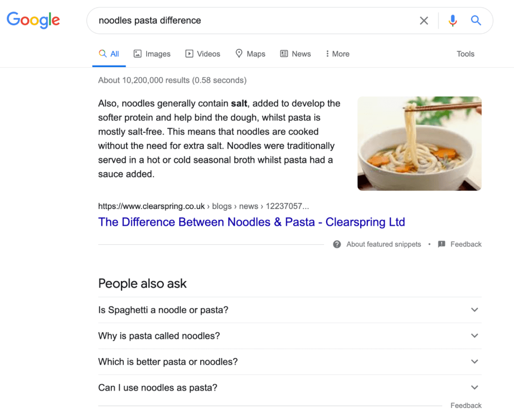Expand "Why is pasta called noodles?"
This screenshot has height=420, width=514.
click(290, 336)
